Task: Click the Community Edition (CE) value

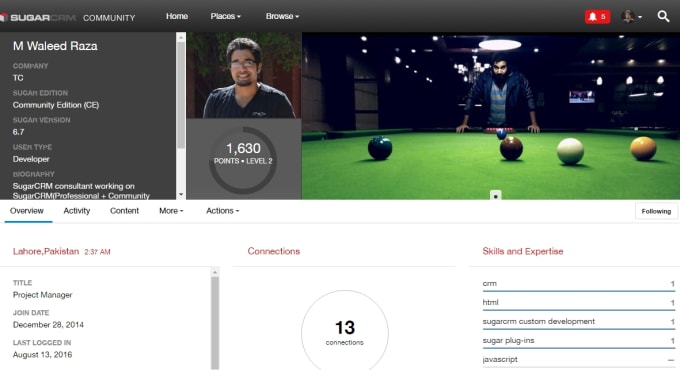Action: (56, 105)
